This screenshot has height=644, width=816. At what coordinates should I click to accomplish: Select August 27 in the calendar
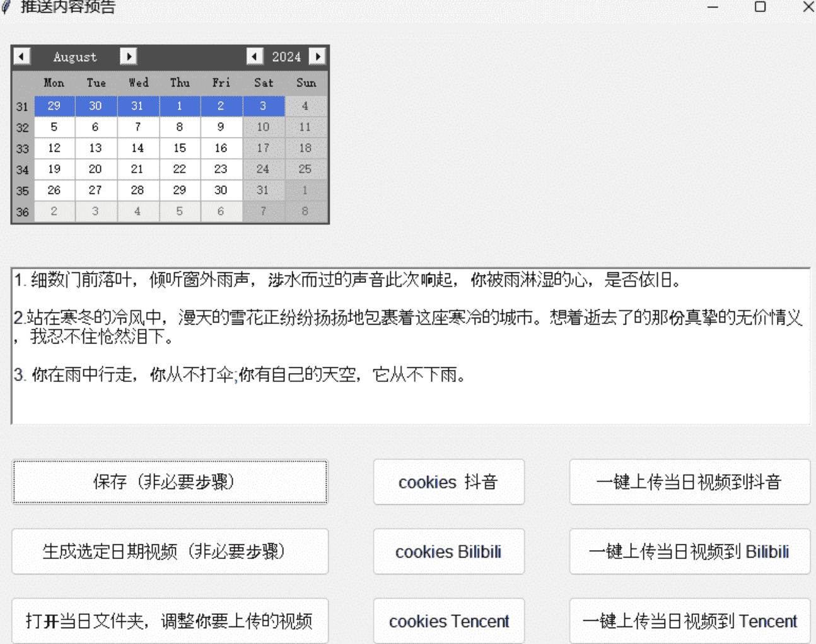(96, 190)
